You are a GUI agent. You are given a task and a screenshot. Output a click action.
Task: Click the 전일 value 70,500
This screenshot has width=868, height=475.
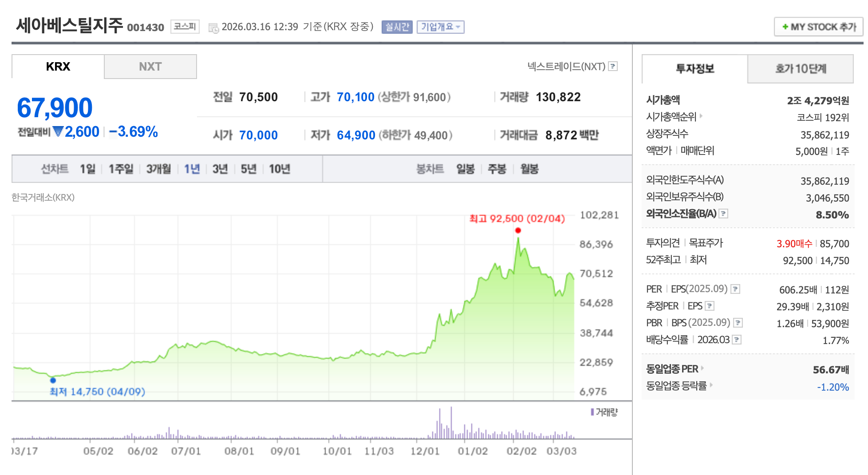click(x=258, y=97)
